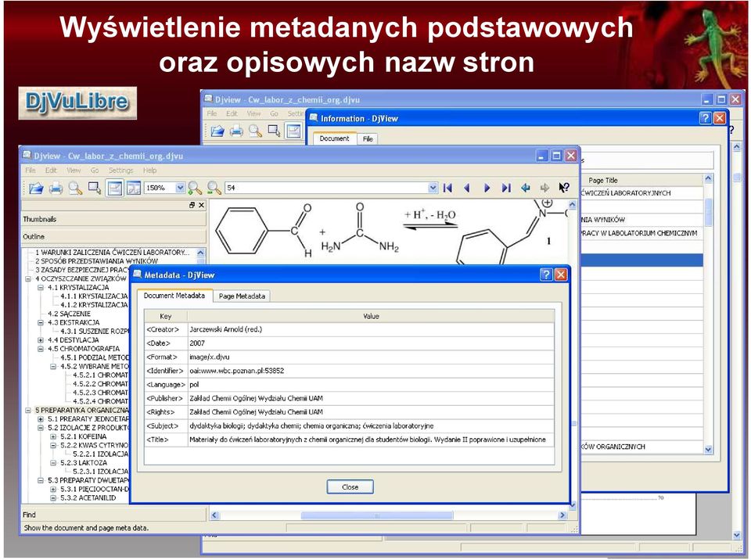Screen dimensions: 751x560
Task: Click the help question mark in Metadata dialog title
Action: tap(547, 275)
